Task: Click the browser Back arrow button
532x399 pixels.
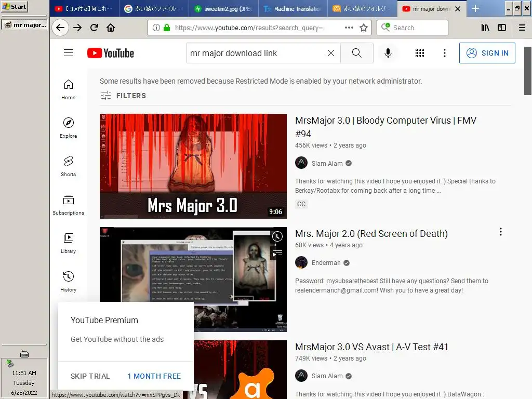Action: 60,28
